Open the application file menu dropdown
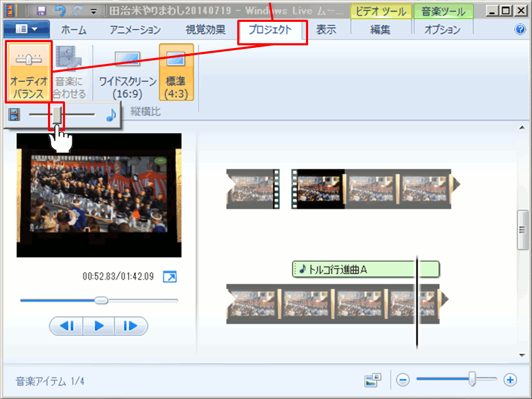Viewport: 532px width, 399px height. click(27, 30)
